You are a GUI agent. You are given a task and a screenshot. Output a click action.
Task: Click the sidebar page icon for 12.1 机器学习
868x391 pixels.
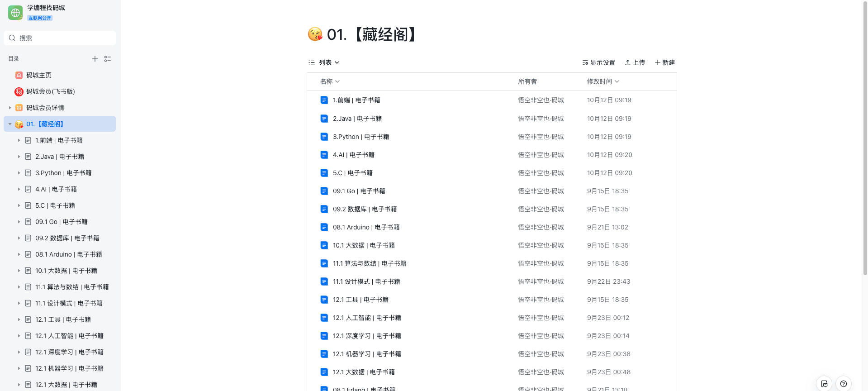pos(28,368)
